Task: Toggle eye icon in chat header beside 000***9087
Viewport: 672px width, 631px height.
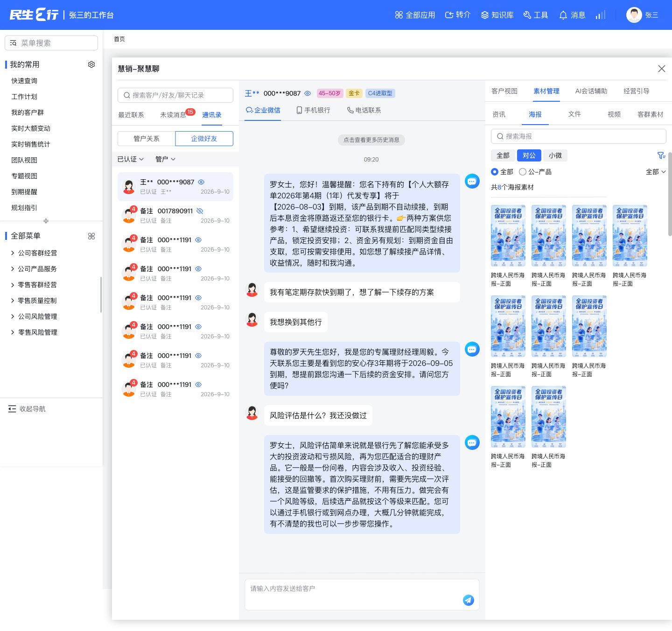Action: coord(308,93)
